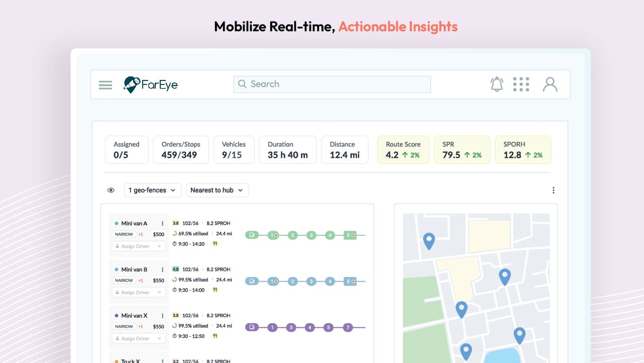Click the NARROW tag on Mini van B
The image size is (644, 363).
point(124,281)
